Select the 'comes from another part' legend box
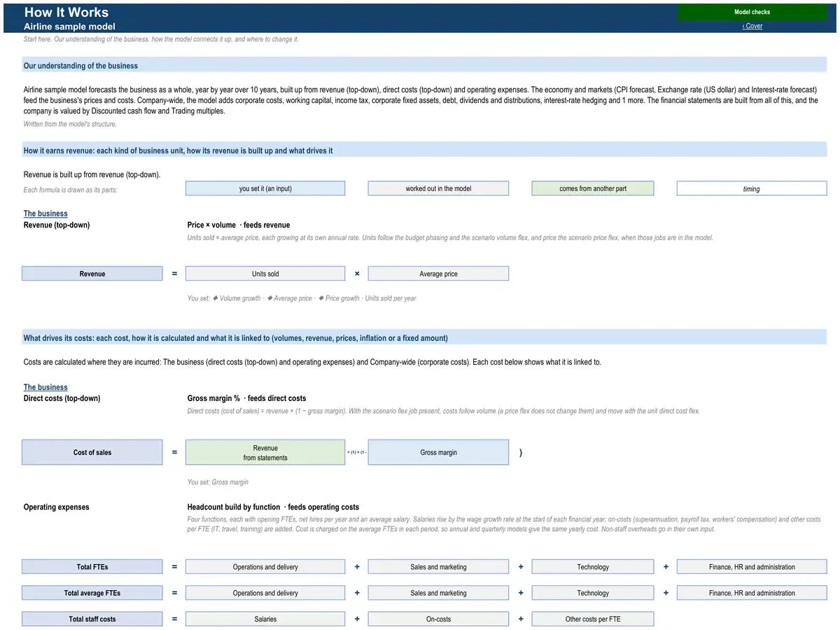 click(593, 188)
